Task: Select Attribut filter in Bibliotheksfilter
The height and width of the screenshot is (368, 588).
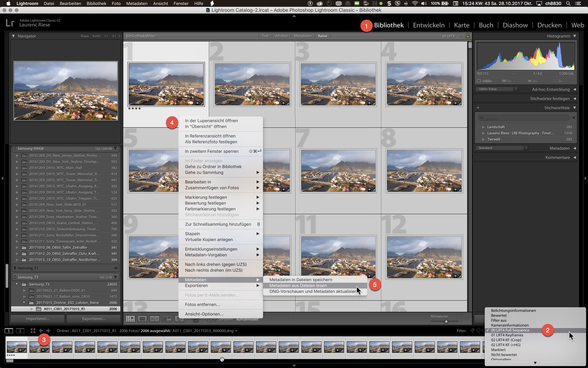Action: click(281, 36)
